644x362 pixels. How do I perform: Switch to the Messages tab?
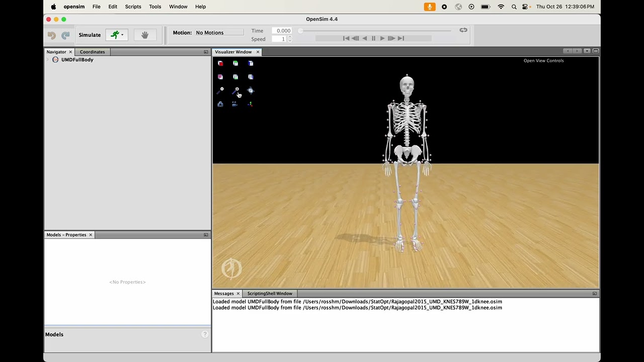pos(224,294)
